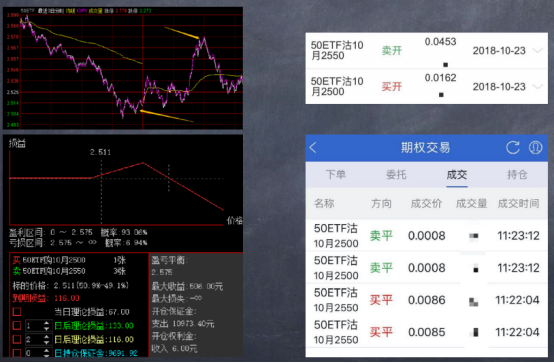This screenshot has height=363, width=554.
Task: Switch to the 下单 tab
Action: 336,175
